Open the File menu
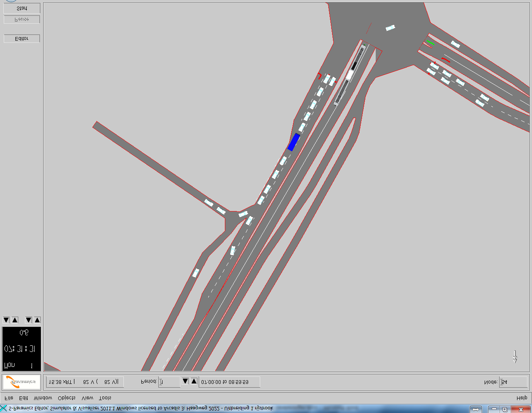Screen dimensions: 532x413 click(9, 398)
